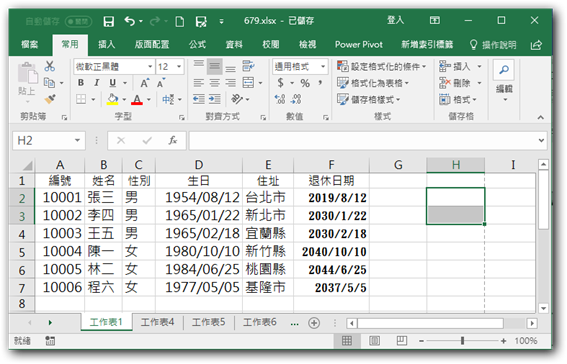Click the Share icon at ribbon right
This screenshot has width=567, height=364.
(536, 45)
